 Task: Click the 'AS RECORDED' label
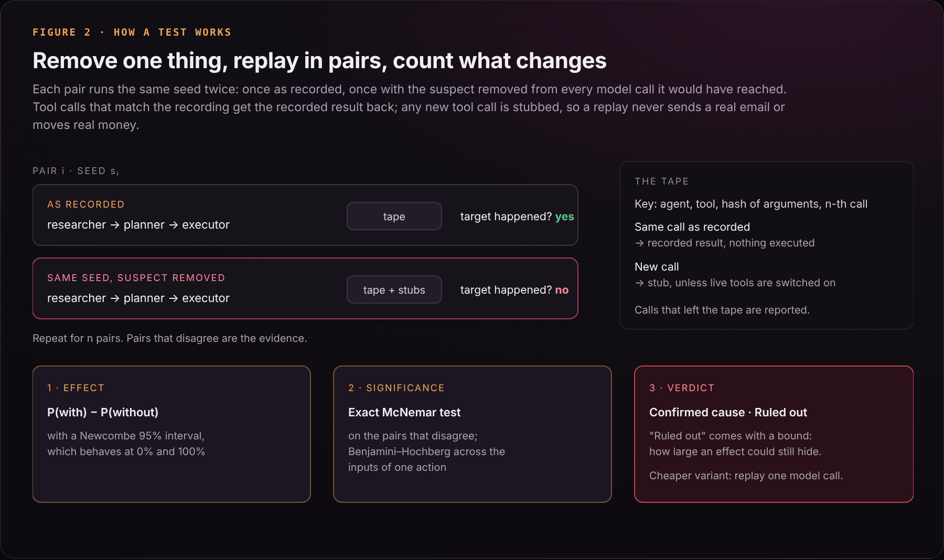click(86, 204)
